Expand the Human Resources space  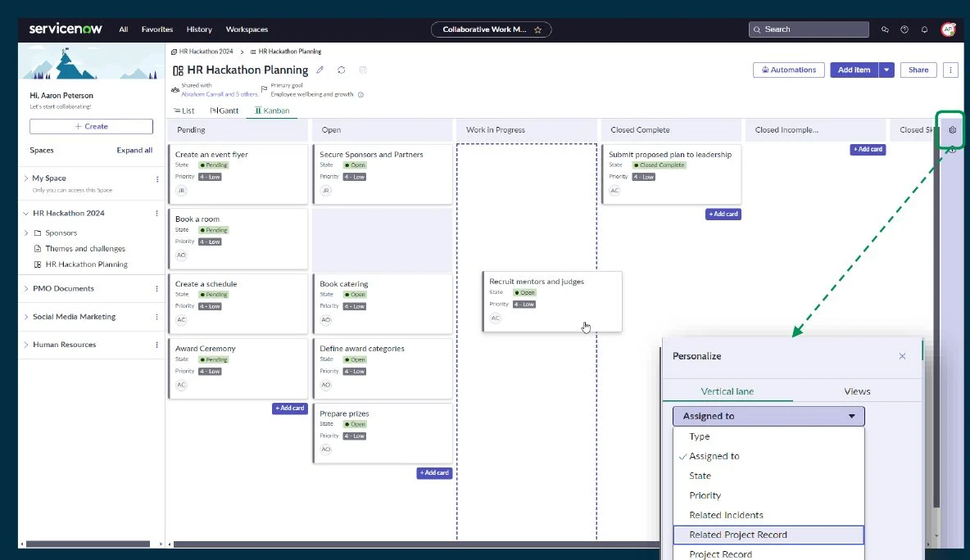pos(26,345)
